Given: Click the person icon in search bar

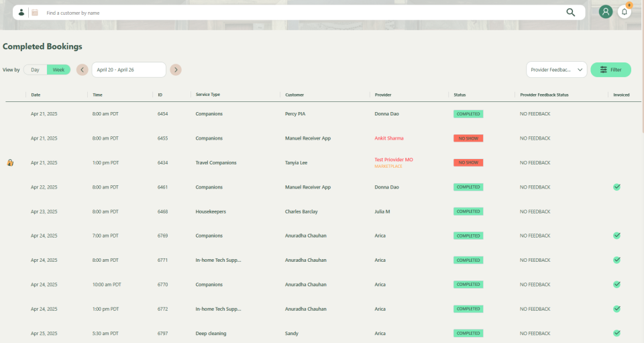Looking at the screenshot, I should [21, 12].
